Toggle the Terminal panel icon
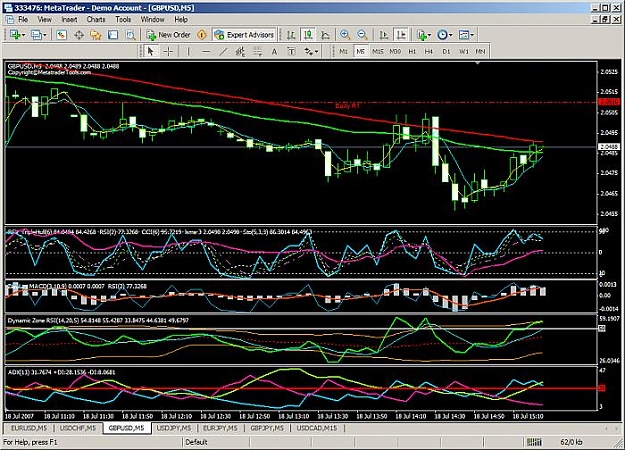The image size is (625, 450). [113, 35]
